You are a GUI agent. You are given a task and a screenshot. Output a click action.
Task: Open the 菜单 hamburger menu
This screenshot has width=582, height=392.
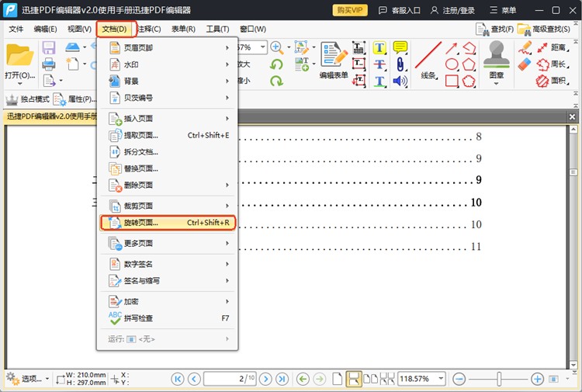(503, 10)
